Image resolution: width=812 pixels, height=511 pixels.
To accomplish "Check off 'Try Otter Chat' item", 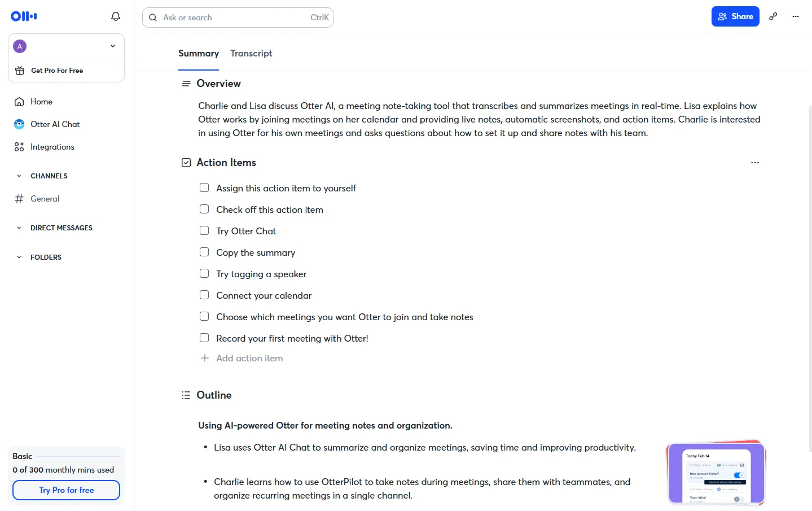I will [x=204, y=230].
